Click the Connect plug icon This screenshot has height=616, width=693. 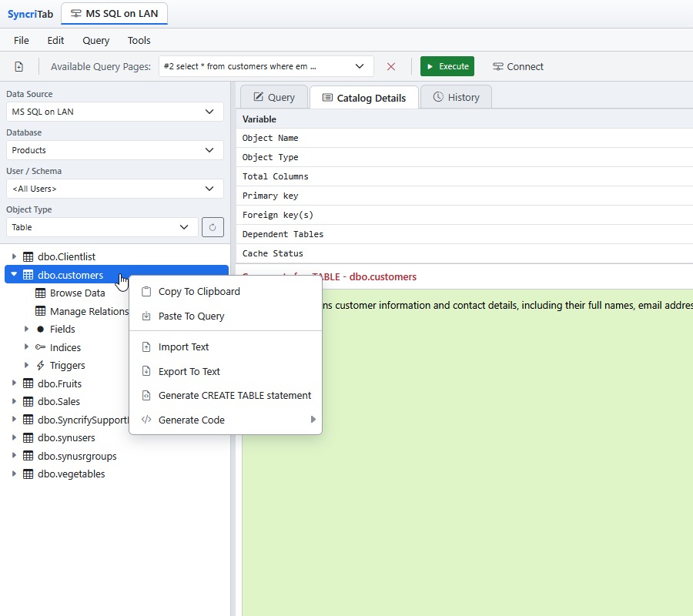coord(497,67)
